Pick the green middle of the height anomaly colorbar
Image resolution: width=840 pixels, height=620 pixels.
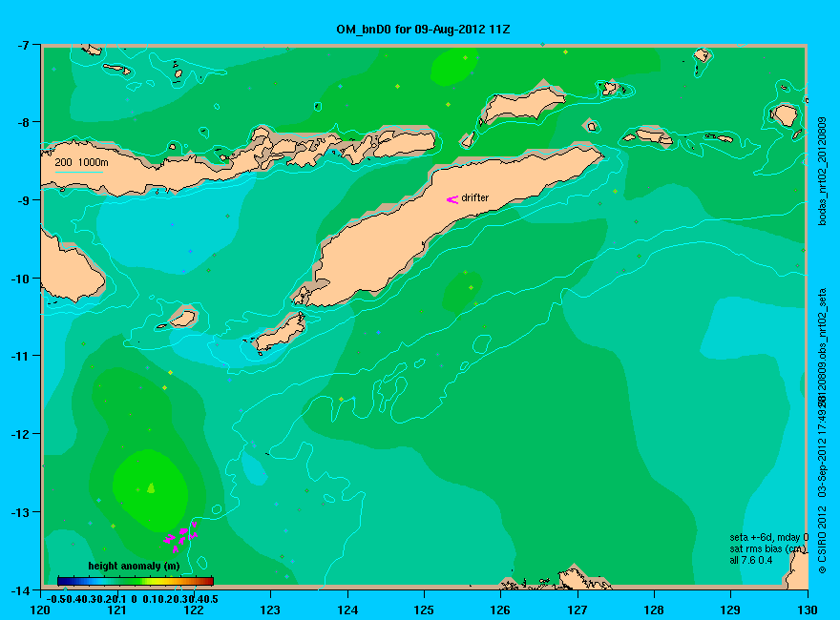[134, 581]
